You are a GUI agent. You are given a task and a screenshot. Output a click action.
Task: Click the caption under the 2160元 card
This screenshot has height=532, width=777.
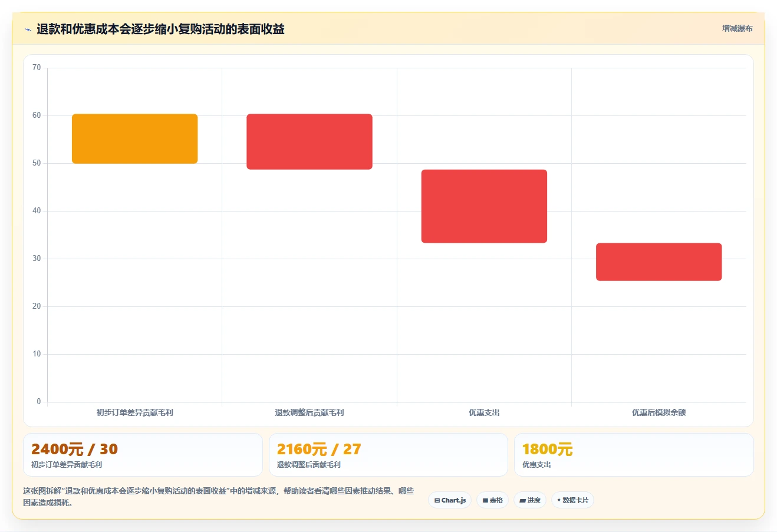click(x=309, y=465)
